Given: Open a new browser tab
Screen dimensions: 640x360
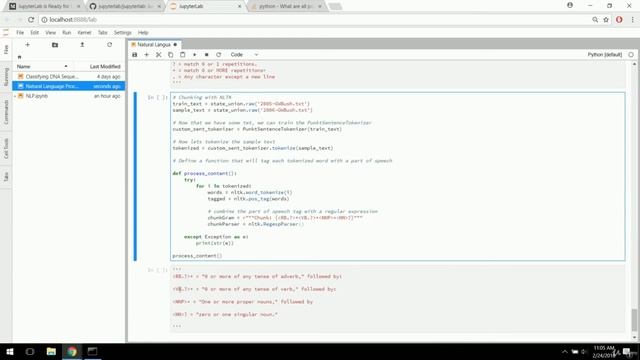Looking at the screenshot, I should pyautogui.click(x=335, y=6).
